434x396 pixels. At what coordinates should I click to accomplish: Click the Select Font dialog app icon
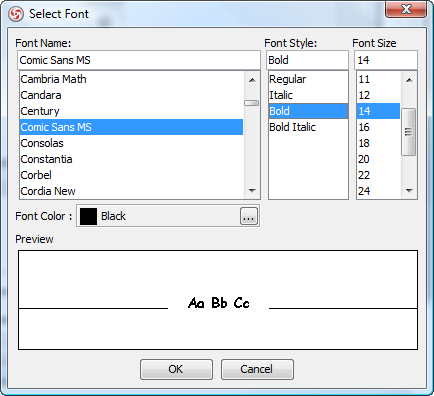16,14
